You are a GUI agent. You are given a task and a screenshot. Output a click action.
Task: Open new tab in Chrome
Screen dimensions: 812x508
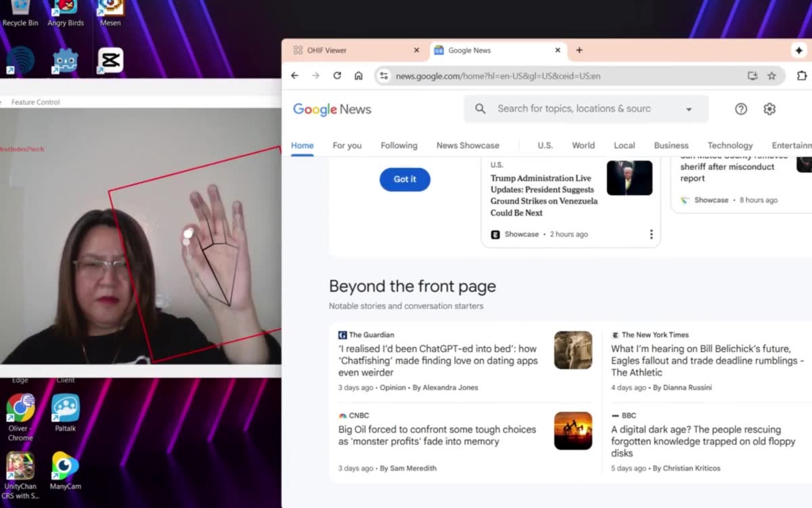(579, 50)
